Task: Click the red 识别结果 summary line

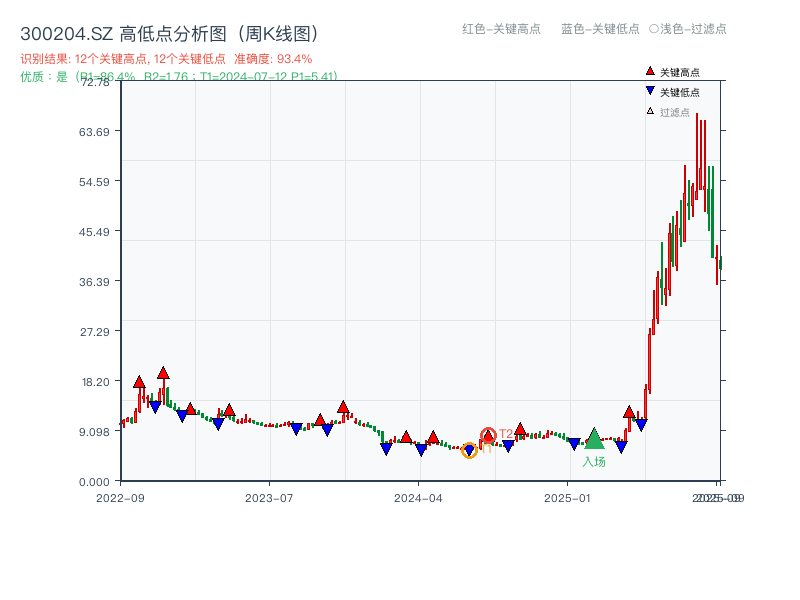Action: click(166, 59)
